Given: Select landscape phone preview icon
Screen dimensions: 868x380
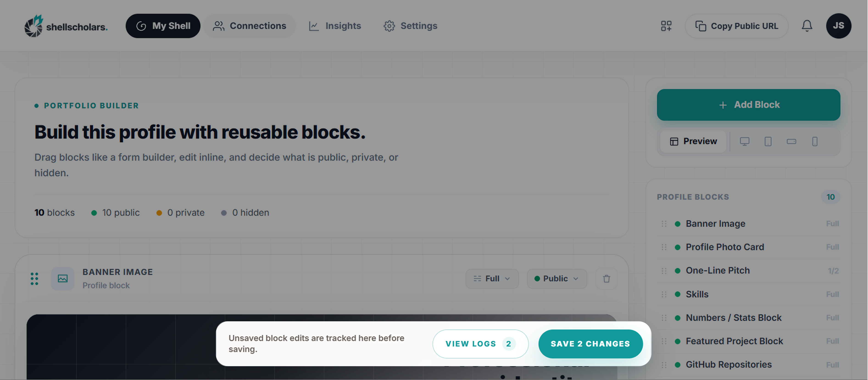Looking at the screenshot, I should [791, 141].
